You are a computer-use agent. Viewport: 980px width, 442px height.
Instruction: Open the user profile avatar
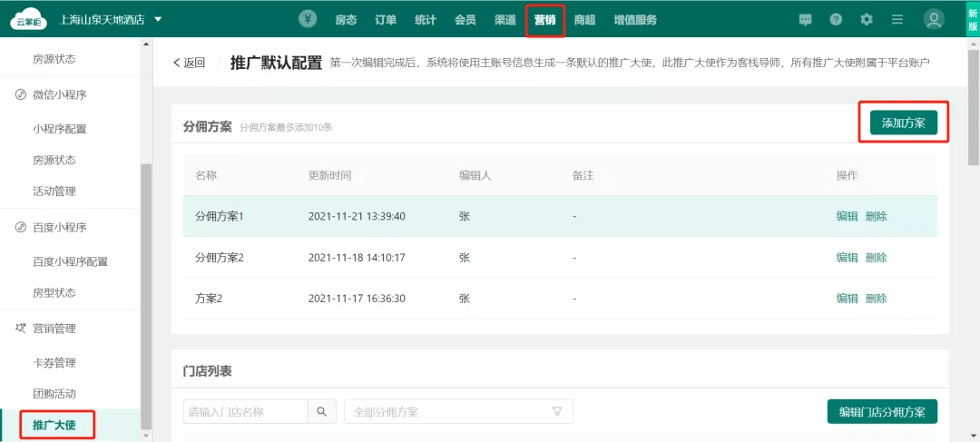(934, 19)
